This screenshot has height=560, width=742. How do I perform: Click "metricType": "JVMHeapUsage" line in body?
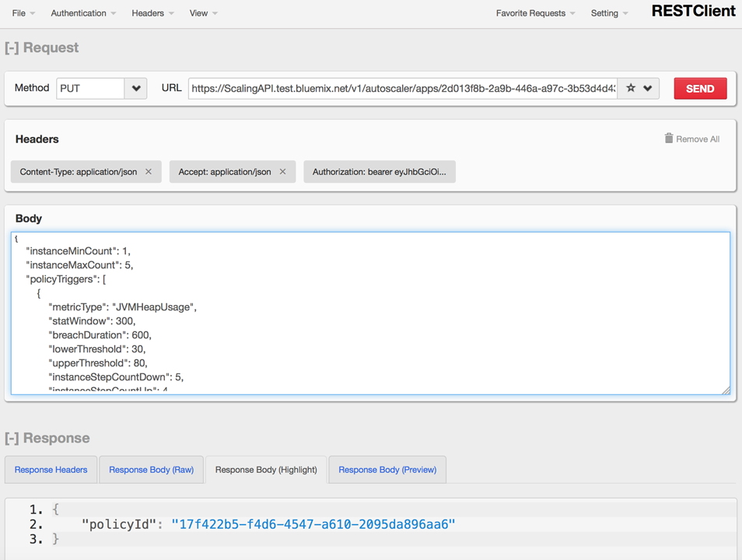click(x=123, y=307)
